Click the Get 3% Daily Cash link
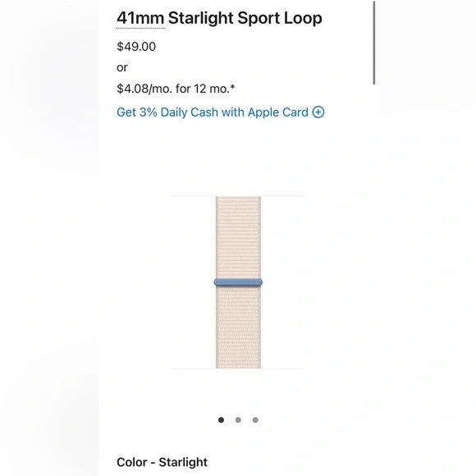476x476 pixels. 221,112
